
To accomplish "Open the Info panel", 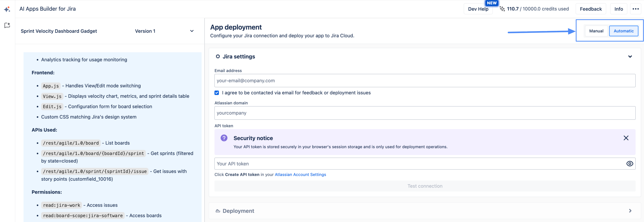I will point(618,9).
